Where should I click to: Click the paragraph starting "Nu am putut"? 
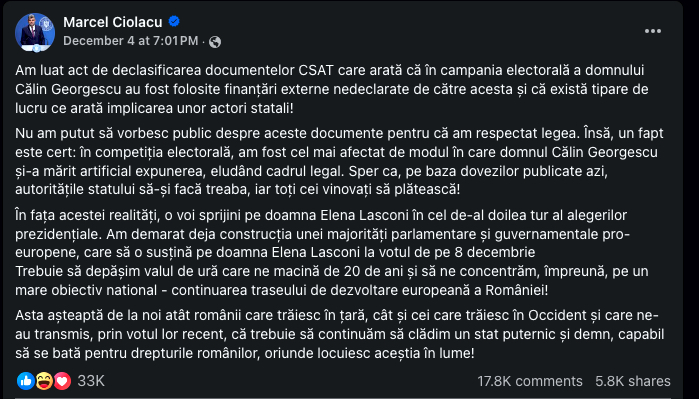click(x=339, y=161)
